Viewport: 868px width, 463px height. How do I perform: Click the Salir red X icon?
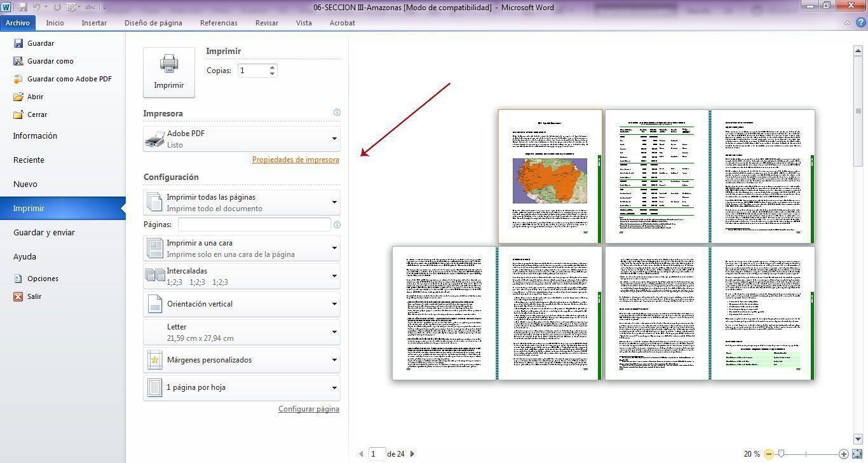(x=18, y=296)
